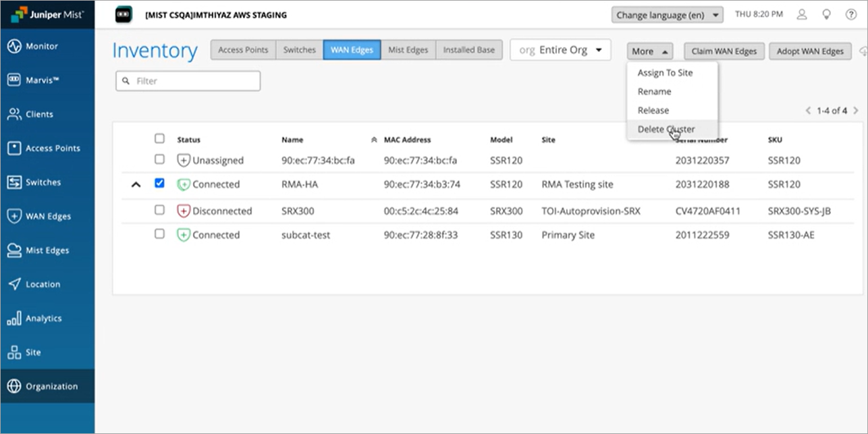
Task: Open the SRX300 device name
Action: (x=299, y=211)
